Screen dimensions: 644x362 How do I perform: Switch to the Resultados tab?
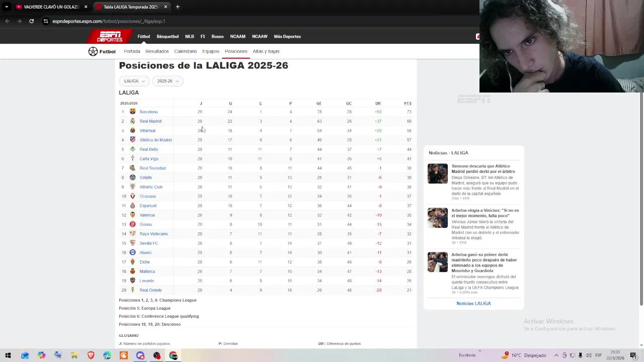(157, 51)
